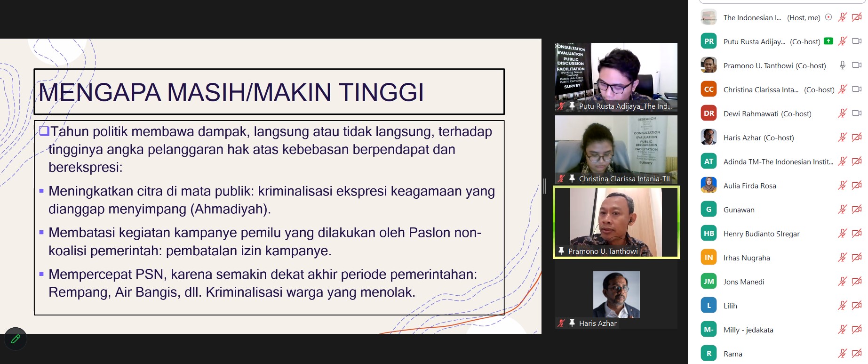Click the green annotation pencil button
Viewport: 868px width, 364px height.
16,339
